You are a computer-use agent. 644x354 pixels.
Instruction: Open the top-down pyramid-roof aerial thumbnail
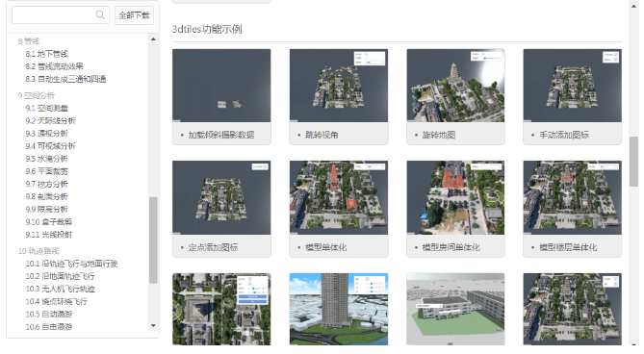pyautogui.click(x=221, y=310)
